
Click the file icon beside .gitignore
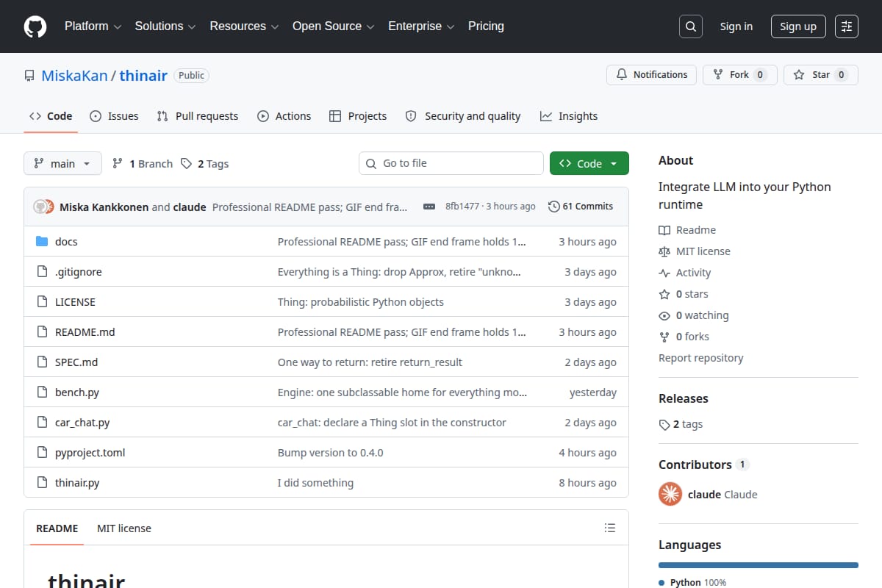click(42, 272)
